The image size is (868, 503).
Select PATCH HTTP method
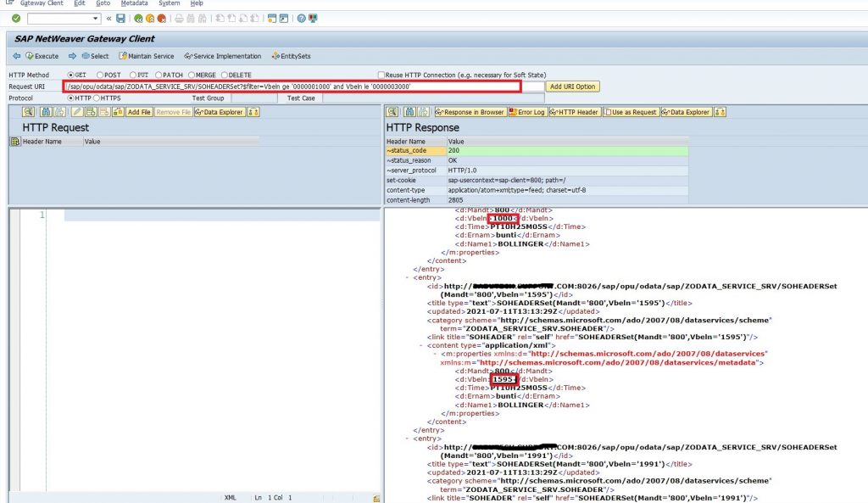159,75
